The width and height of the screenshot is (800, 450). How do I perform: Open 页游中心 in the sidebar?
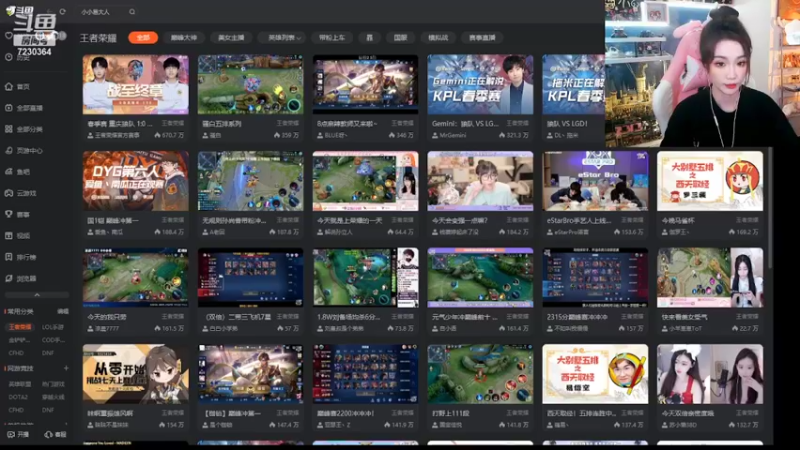tap(24, 151)
